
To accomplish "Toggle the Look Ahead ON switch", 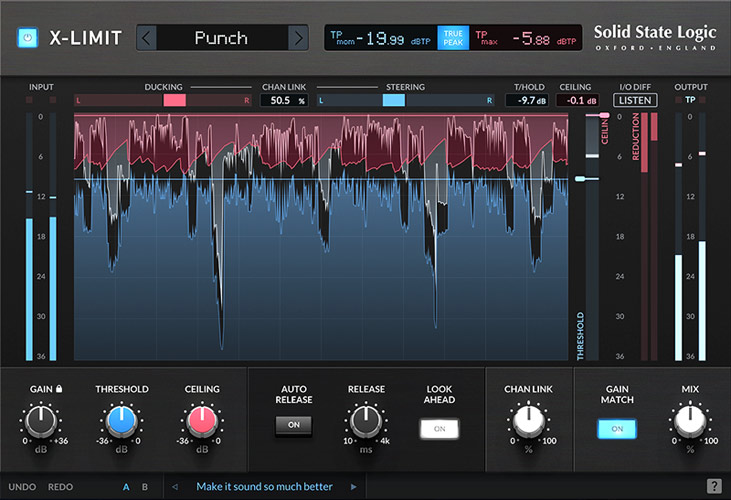I will pyautogui.click(x=438, y=427).
